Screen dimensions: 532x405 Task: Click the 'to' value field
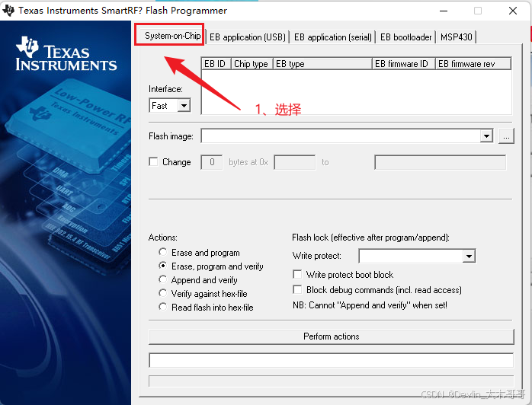[x=440, y=162]
